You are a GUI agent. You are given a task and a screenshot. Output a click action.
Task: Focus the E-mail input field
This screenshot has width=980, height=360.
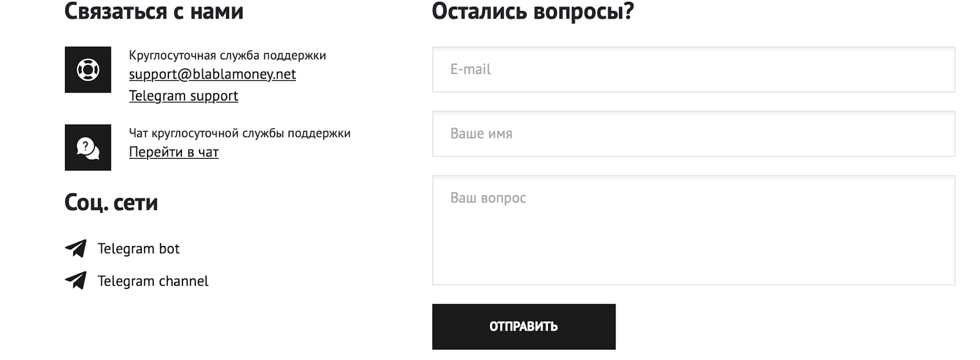coord(693,69)
